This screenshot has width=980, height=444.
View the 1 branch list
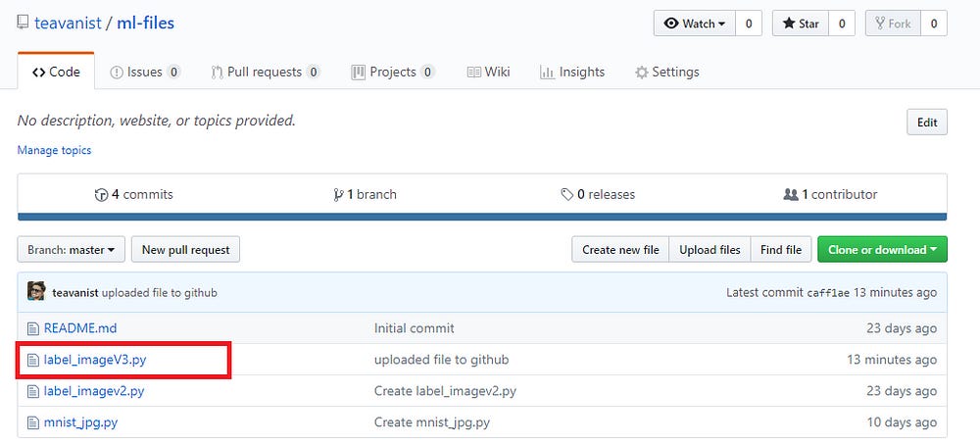click(365, 194)
